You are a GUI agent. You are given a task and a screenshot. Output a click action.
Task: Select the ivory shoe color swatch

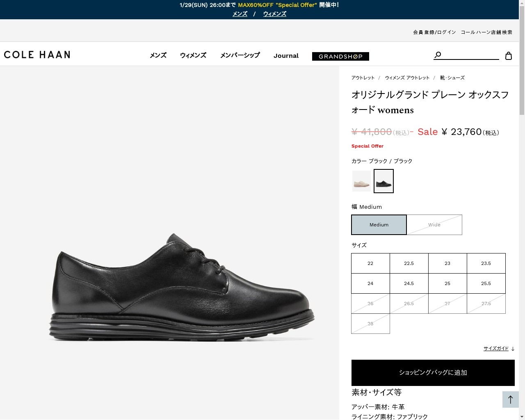(361, 181)
